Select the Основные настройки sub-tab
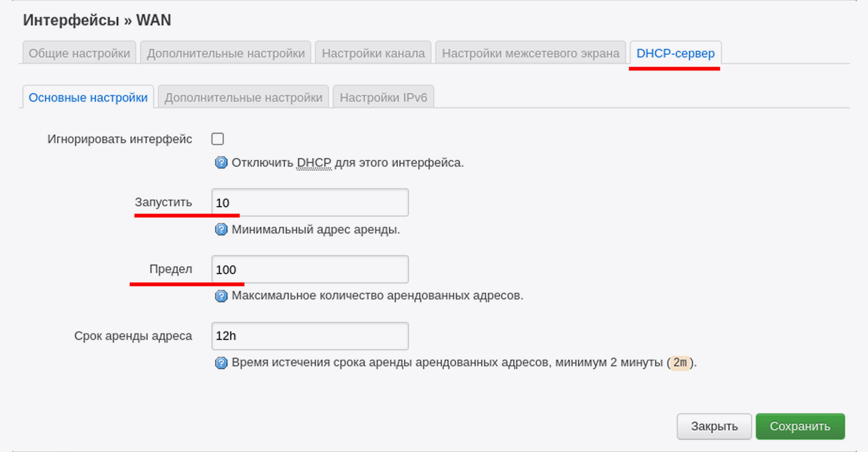Viewport: 868px width, 452px height. (x=88, y=98)
